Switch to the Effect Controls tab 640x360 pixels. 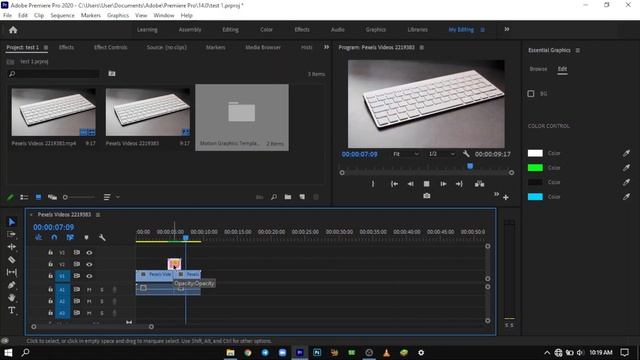pyautogui.click(x=111, y=47)
